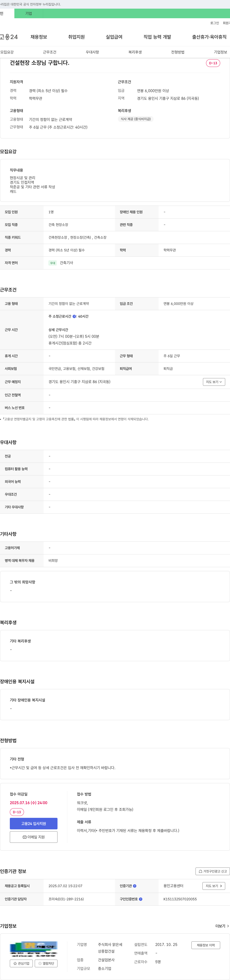This screenshot has width=230, height=980.
Task: Click the deadline 2025.07.16 (수) 24:00
Action: tap(29, 803)
